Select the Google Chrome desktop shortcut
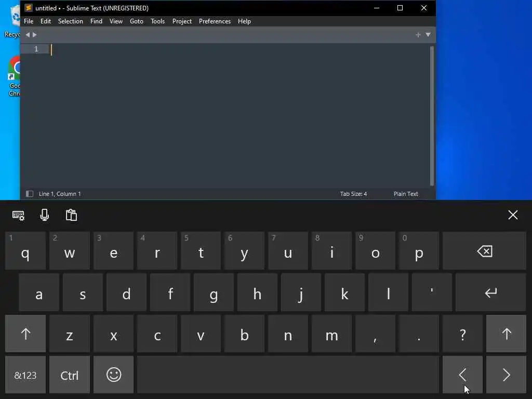 pos(14,76)
